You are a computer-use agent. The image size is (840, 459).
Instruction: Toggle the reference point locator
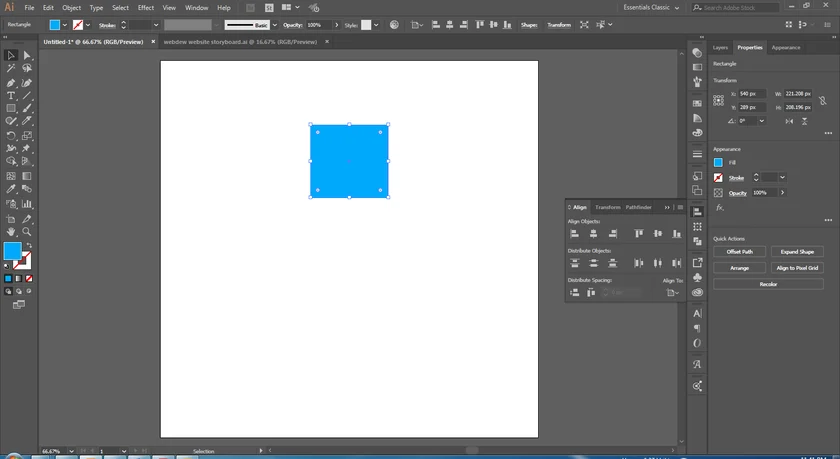pyautogui.click(x=718, y=100)
